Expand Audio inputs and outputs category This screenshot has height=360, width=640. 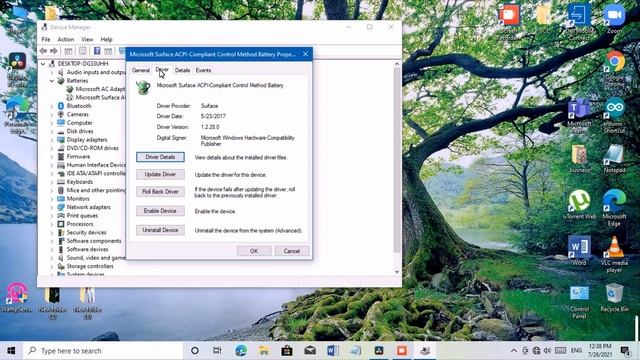click(x=52, y=72)
